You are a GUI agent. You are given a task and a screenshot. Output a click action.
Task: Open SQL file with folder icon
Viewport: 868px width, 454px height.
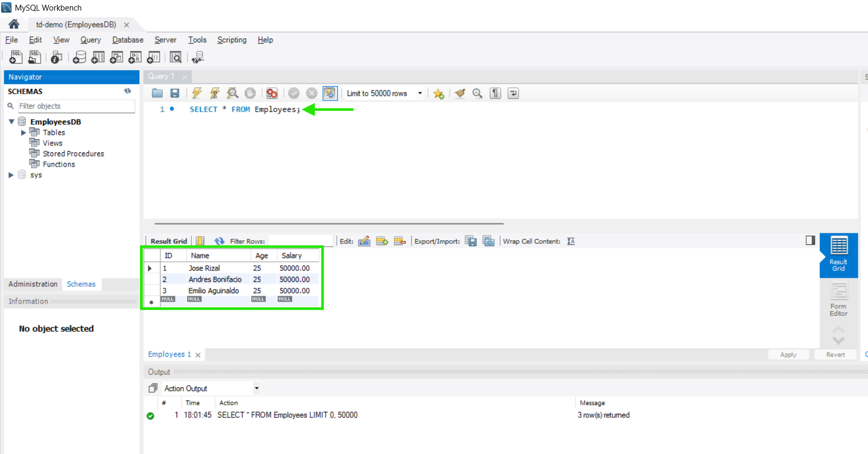pos(157,93)
